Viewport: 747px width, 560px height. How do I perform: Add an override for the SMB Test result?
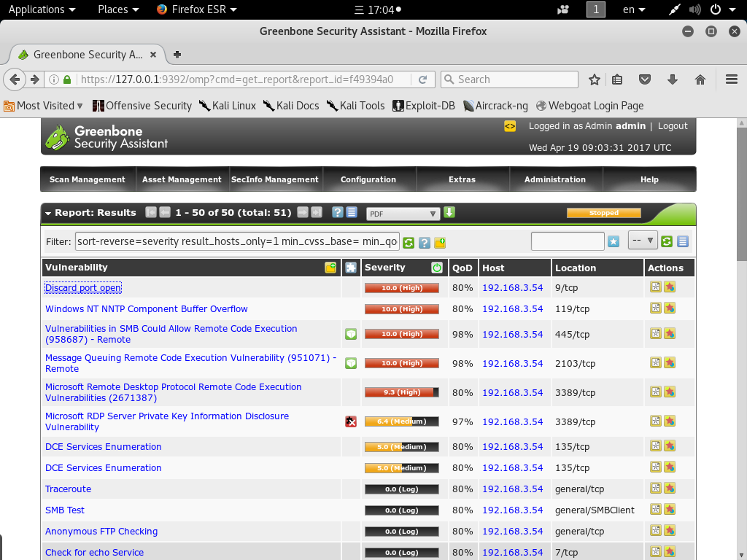[670, 509]
